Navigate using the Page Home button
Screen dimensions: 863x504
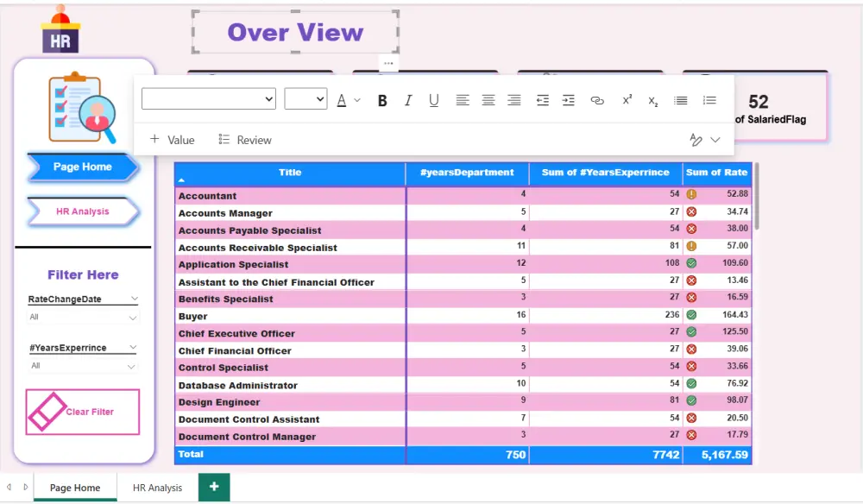pyautogui.click(x=82, y=167)
